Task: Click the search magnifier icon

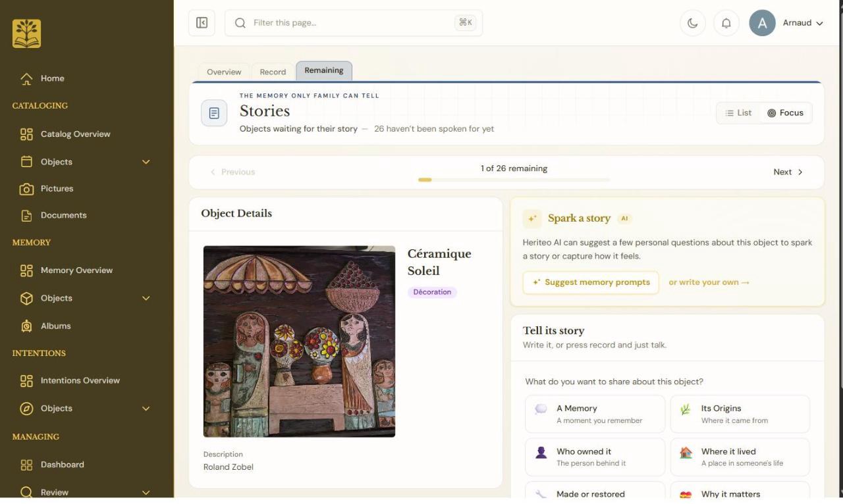Action: pyautogui.click(x=240, y=23)
